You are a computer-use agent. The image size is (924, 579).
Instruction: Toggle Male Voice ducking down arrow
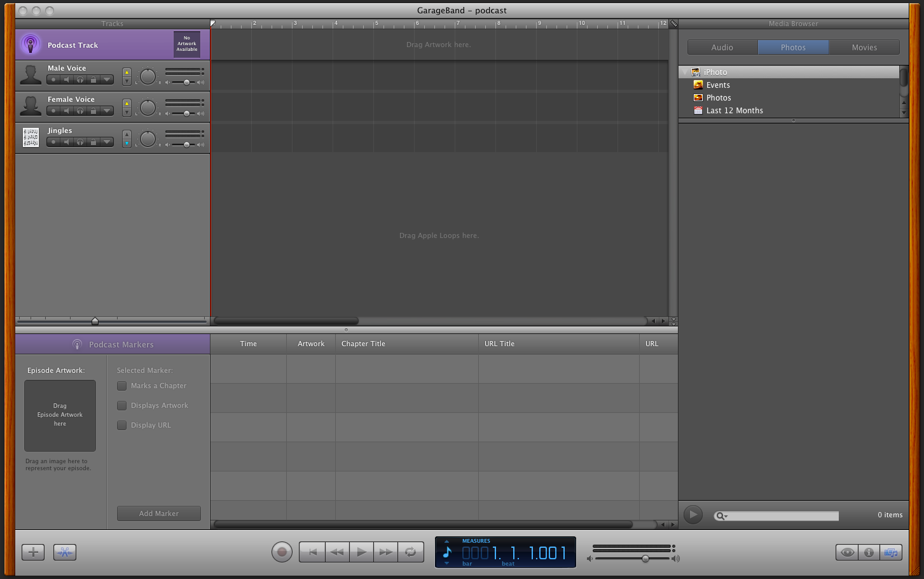[127, 81]
